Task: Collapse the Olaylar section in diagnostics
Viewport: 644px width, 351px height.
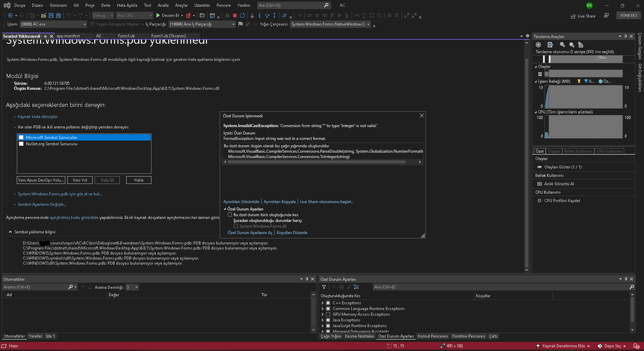Action: pyautogui.click(x=536, y=67)
